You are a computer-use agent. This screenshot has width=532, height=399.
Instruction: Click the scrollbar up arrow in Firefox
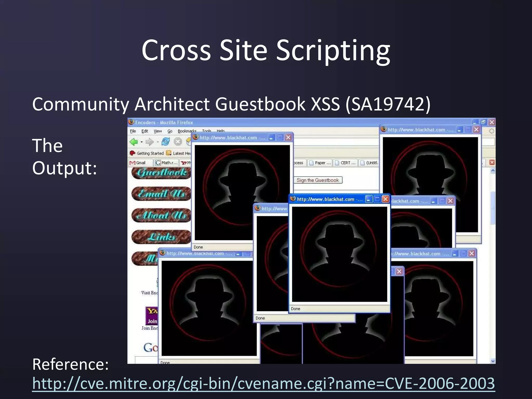coord(493,171)
